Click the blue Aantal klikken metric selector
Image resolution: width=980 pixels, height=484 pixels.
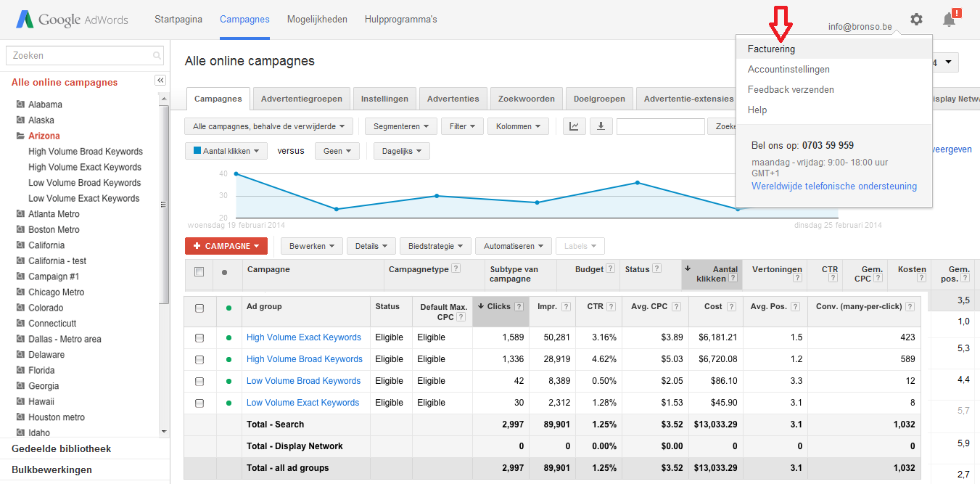click(x=226, y=151)
